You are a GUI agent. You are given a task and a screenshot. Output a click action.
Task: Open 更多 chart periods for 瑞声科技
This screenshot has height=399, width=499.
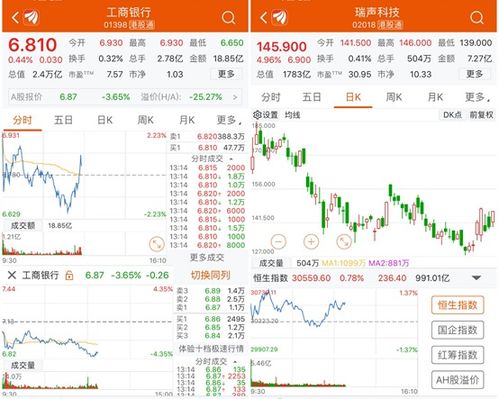pos(477,97)
